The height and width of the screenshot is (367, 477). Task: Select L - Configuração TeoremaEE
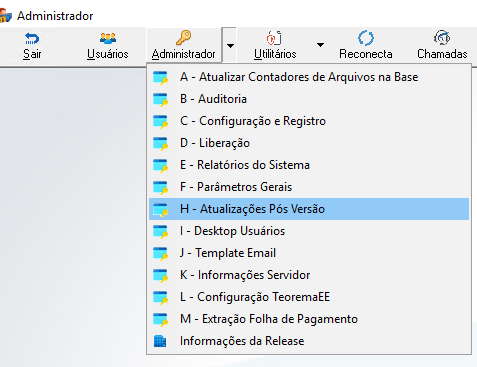pyautogui.click(x=309, y=297)
